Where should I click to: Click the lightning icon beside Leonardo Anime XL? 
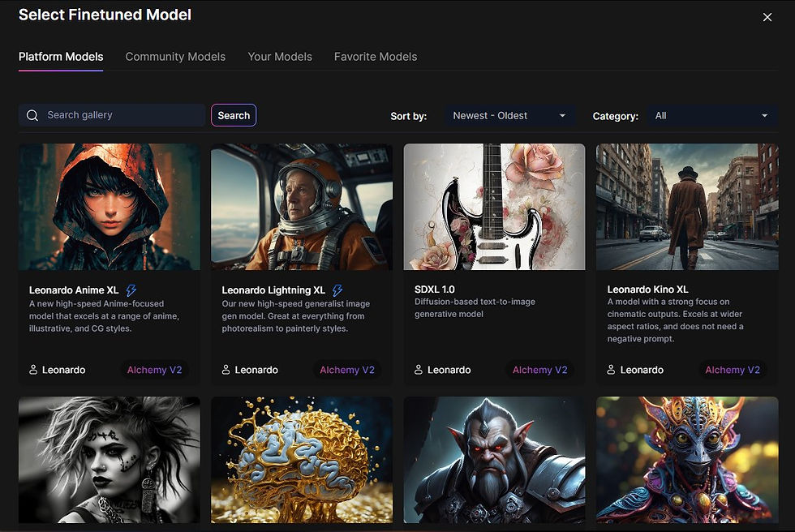pyautogui.click(x=132, y=290)
